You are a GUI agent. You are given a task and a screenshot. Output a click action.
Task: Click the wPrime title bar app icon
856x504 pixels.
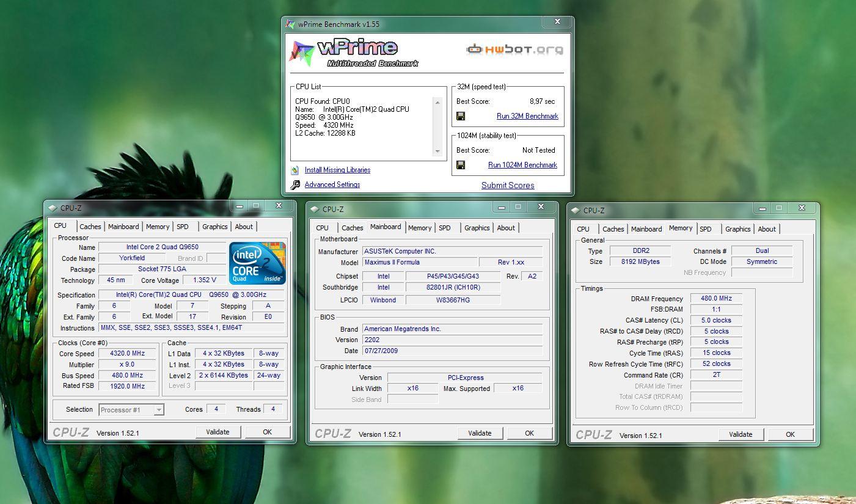pos(291,24)
